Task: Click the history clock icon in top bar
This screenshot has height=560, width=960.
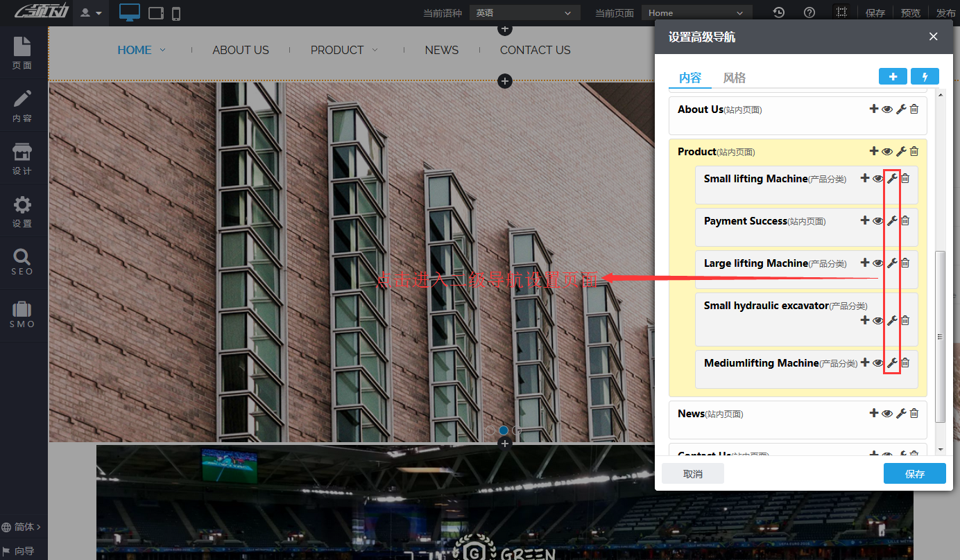Action: 779,12
